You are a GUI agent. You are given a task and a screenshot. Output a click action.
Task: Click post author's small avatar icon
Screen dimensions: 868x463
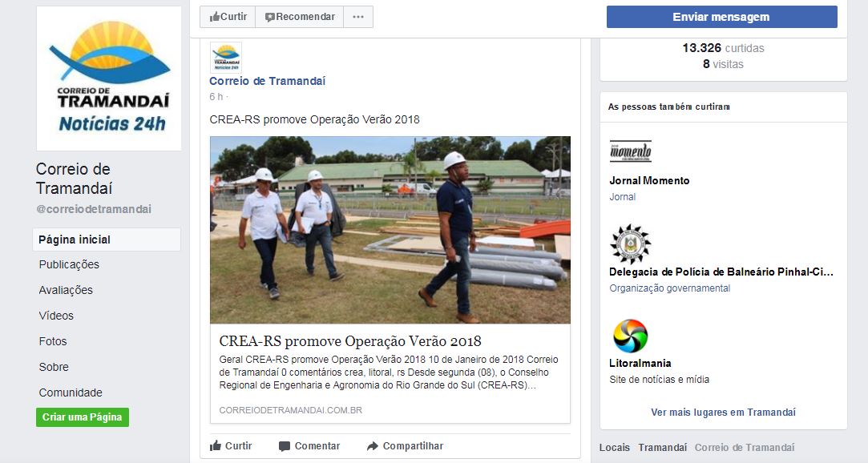coord(226,58)
